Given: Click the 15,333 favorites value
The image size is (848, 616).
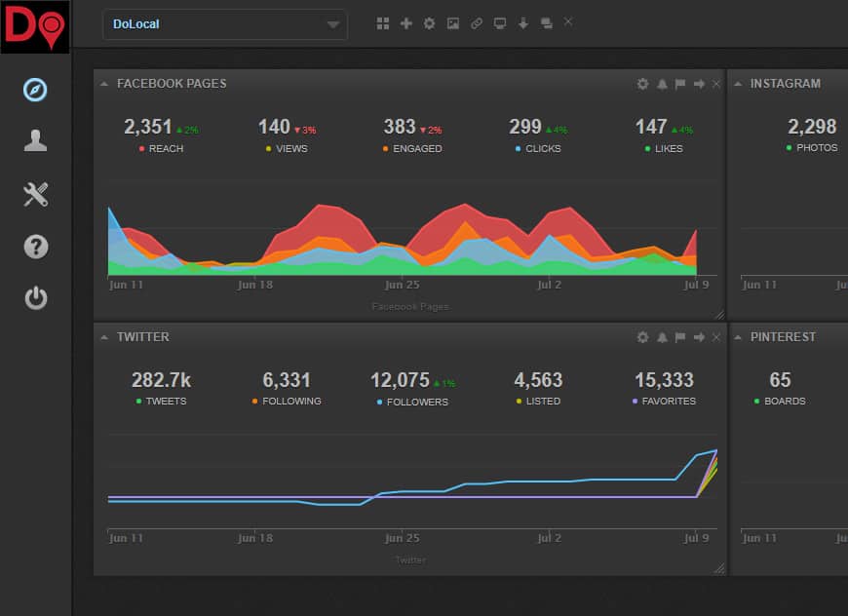Looking at the screenshot, I should point(664,380).
